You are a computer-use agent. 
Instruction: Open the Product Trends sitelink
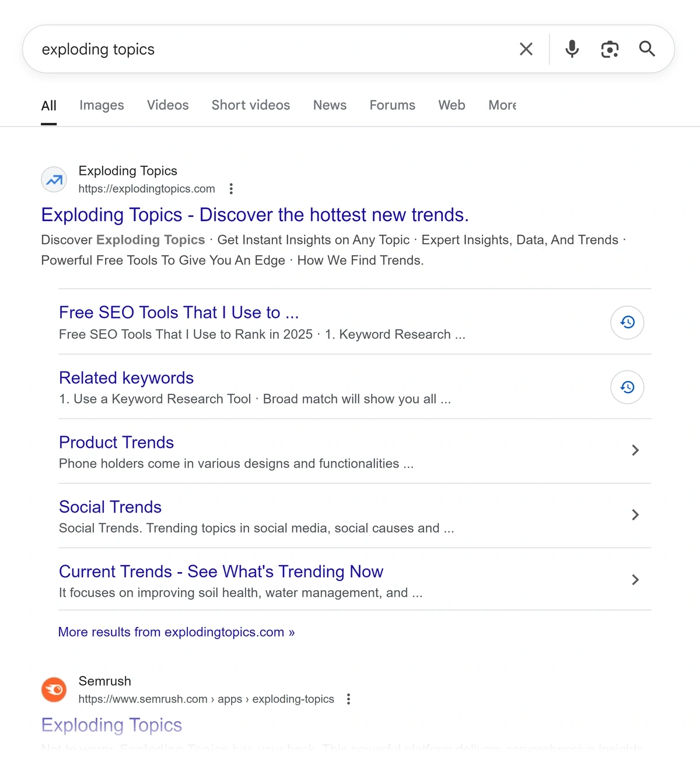[x=117, y=443]
